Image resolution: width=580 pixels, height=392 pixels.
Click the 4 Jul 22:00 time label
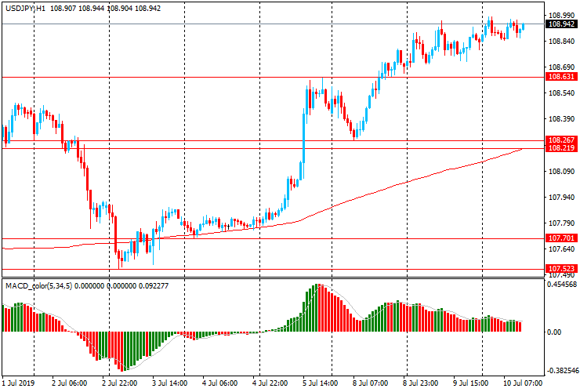(x=270, y=383)
